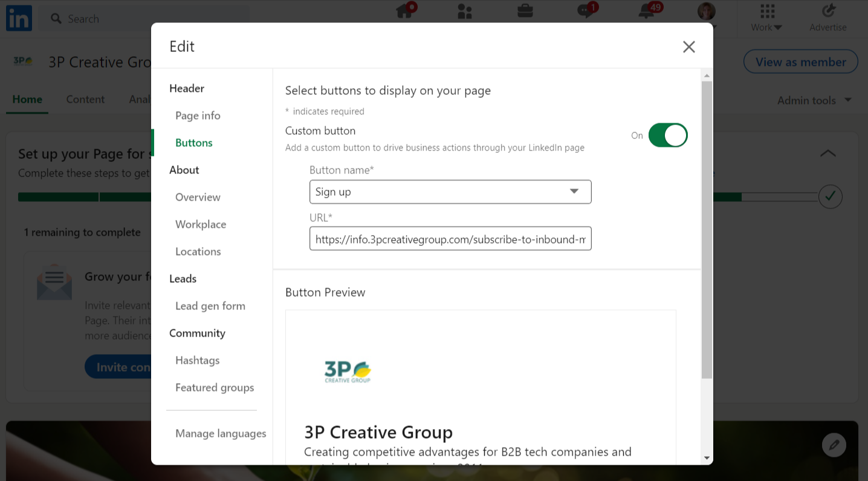Click the Header section heading

(187, 88)
